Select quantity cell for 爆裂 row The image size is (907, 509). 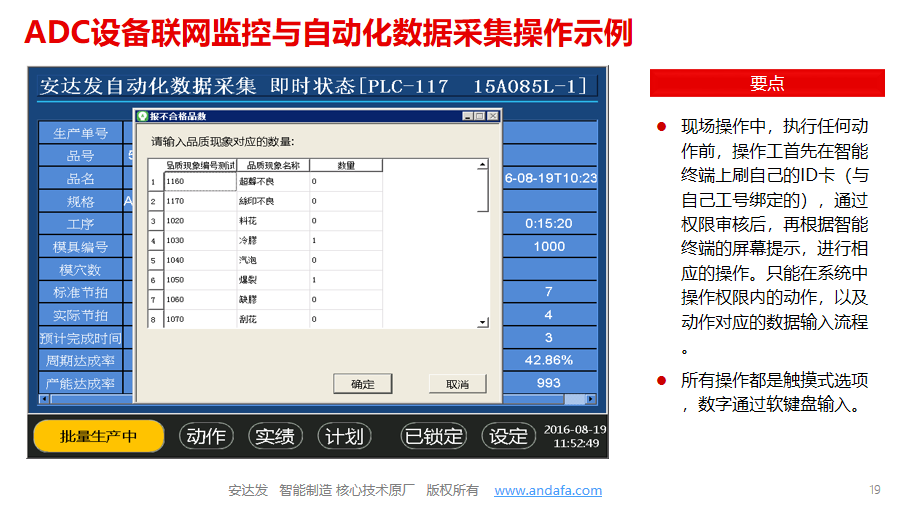(x=344, y=280)
